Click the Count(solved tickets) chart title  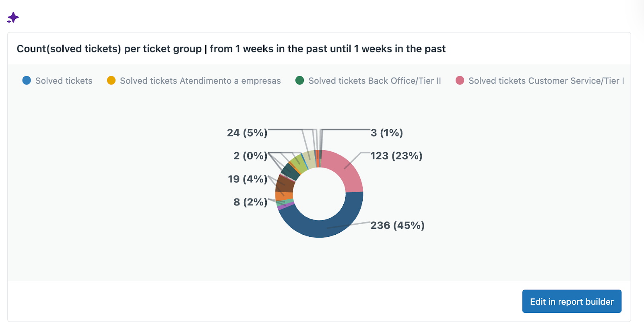click(231, 49)
